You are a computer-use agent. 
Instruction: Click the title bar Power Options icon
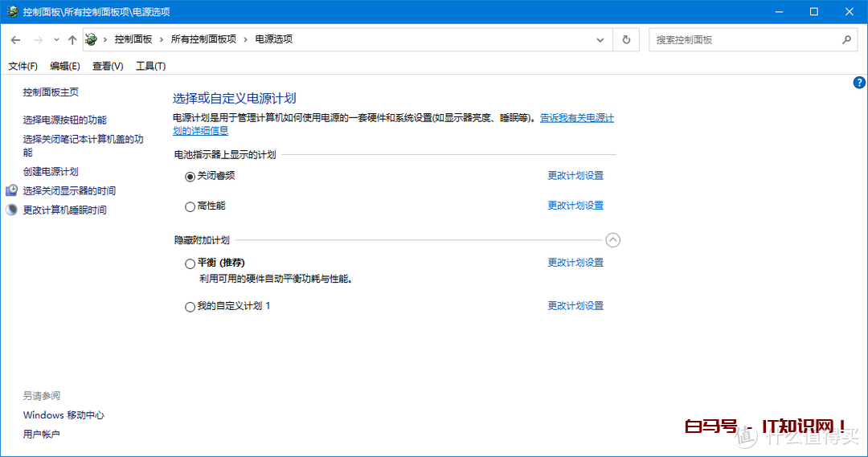[x=12, y=11]
